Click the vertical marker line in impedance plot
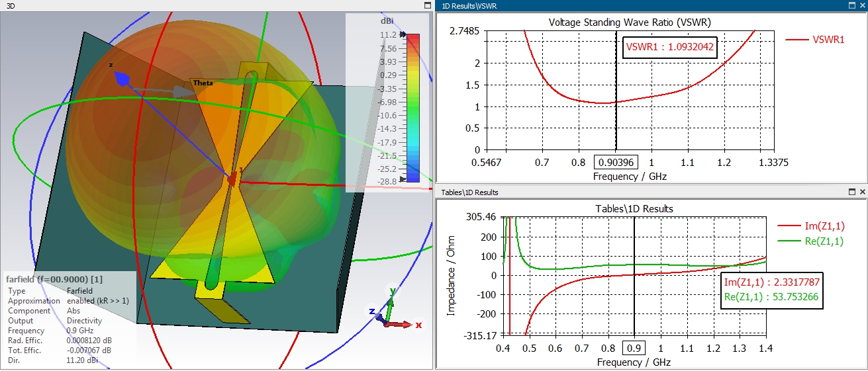 click(634, 276)
